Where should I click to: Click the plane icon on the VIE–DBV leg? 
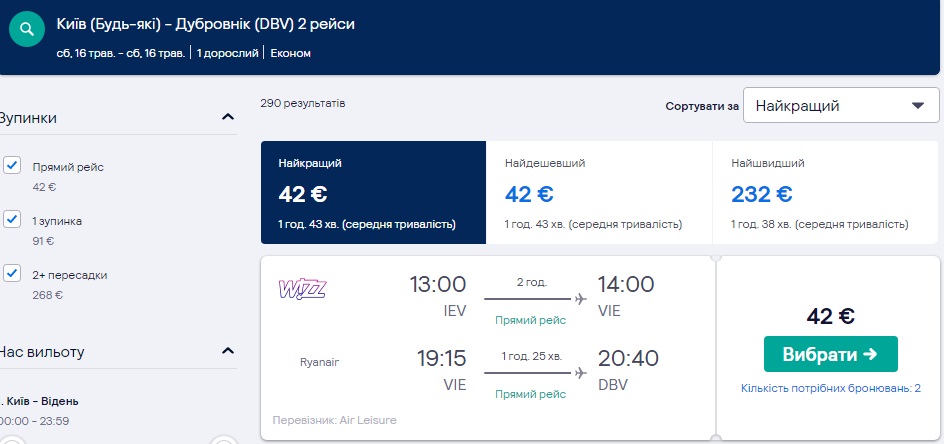pyautogui.click(x=579, y=373)
